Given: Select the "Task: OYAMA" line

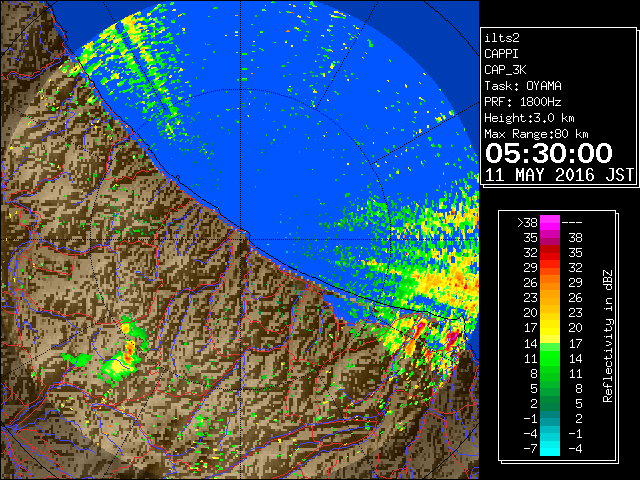Looking at the screenshot, I should [x=523, y=86].
